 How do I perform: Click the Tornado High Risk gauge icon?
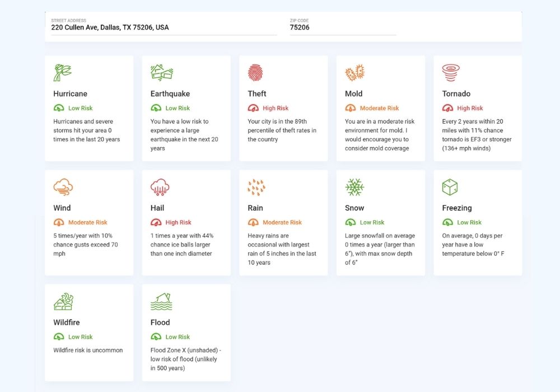447,108
